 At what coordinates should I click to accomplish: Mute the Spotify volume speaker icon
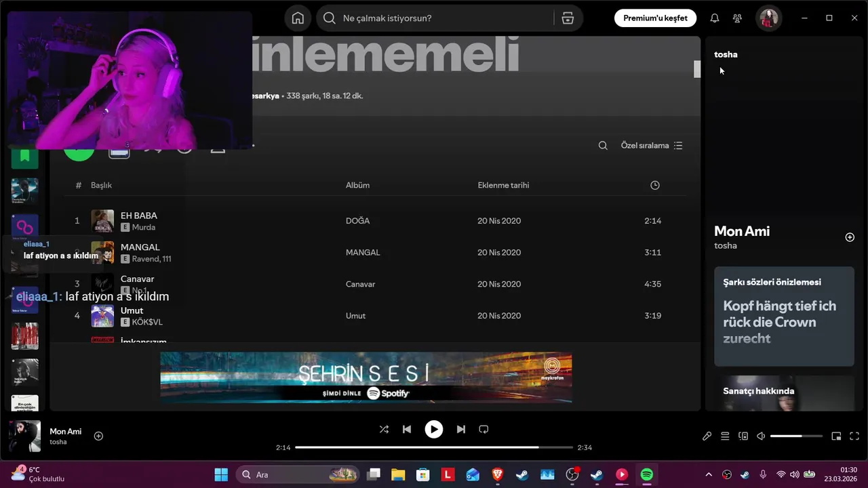coord(761,436)
